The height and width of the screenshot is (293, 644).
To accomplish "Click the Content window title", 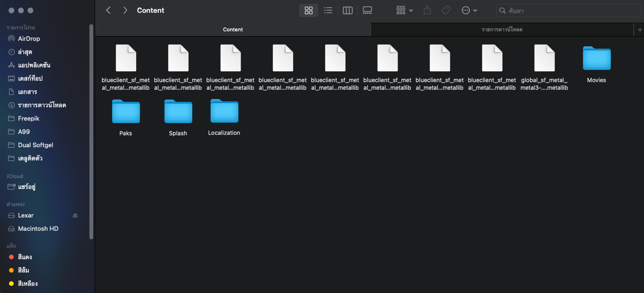I will click(x=151, y=10).
